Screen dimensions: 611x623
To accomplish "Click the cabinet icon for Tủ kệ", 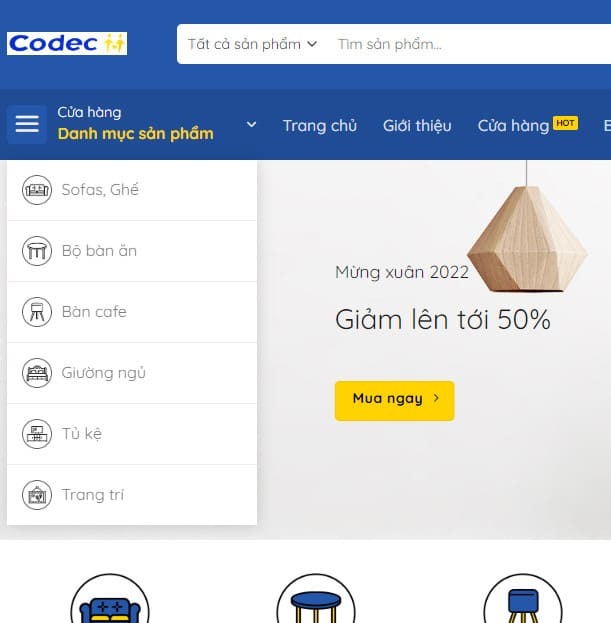I will click(x=37, y=434).
